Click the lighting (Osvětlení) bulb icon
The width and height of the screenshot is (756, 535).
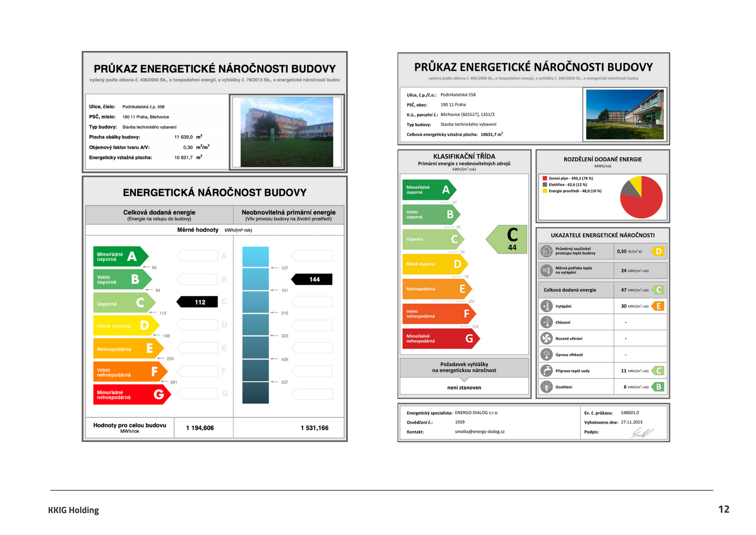(546, 387)
